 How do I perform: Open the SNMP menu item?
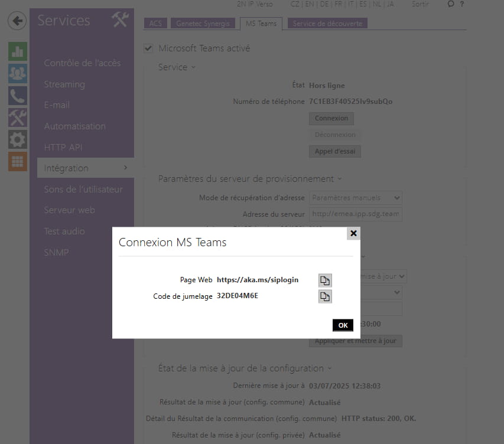pos(56,253)
